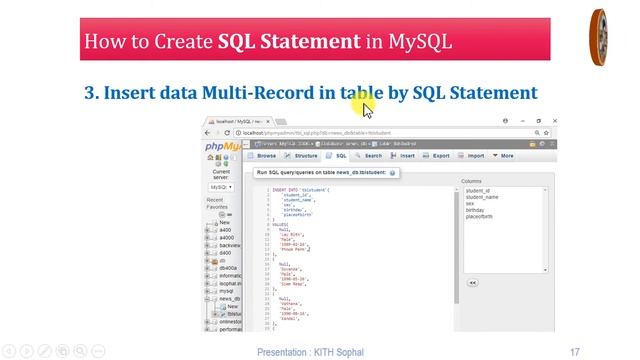Select the news_db database in the tree
This screenshot has width=640, height=360.
tap(230, 299)
